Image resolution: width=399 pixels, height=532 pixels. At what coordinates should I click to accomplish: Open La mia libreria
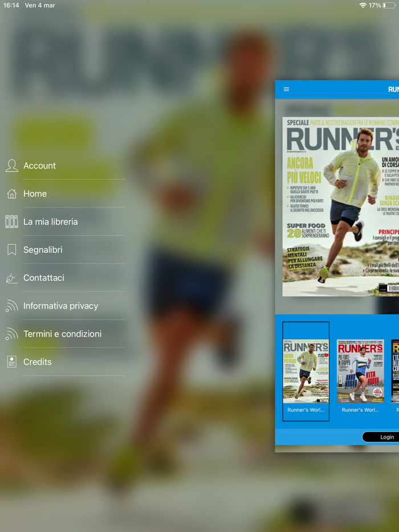65,222
